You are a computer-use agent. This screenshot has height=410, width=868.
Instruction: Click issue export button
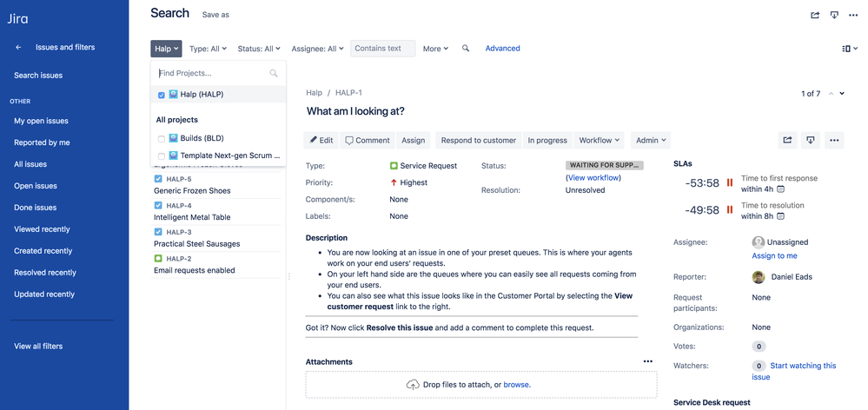point(811,140)
